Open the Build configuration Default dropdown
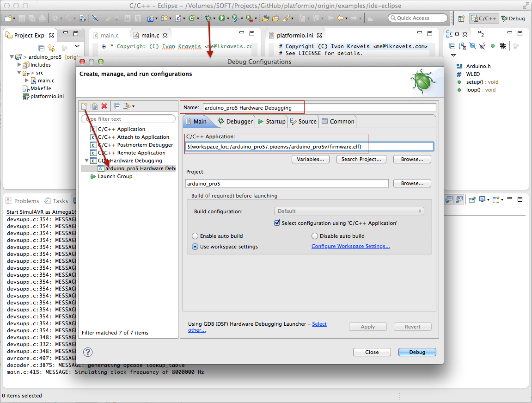 349,211
